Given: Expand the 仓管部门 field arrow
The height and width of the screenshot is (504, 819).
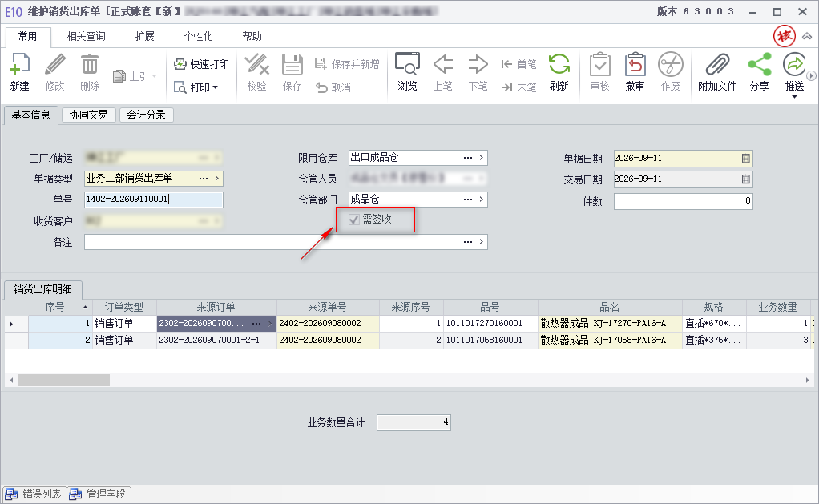Looking at the screenshot, I should (x=481, y=199).
